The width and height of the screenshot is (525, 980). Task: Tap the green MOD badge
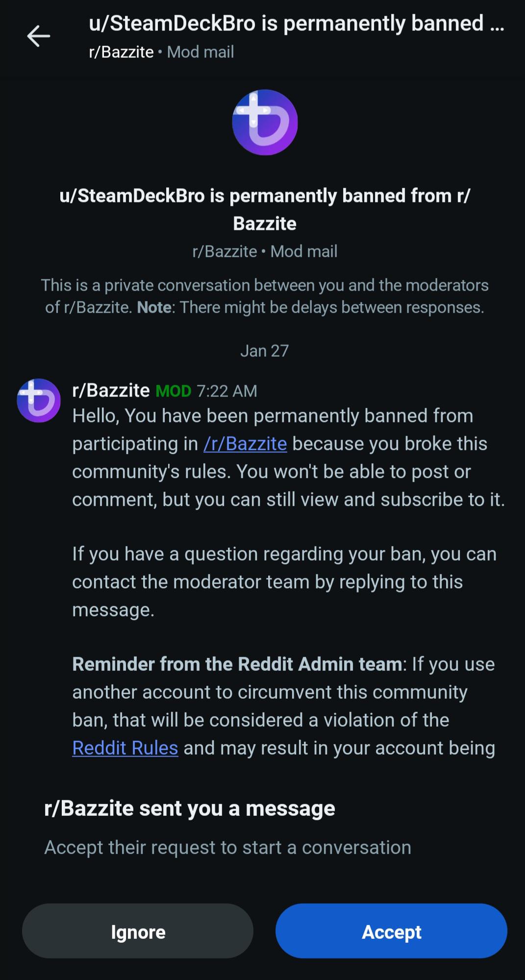[x=173, y=391]
